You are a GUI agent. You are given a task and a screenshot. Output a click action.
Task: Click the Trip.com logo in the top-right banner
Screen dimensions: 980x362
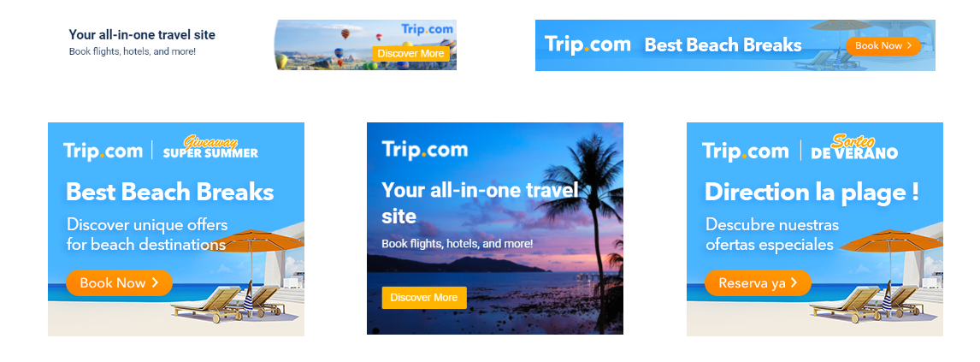(x=587, y=45)
